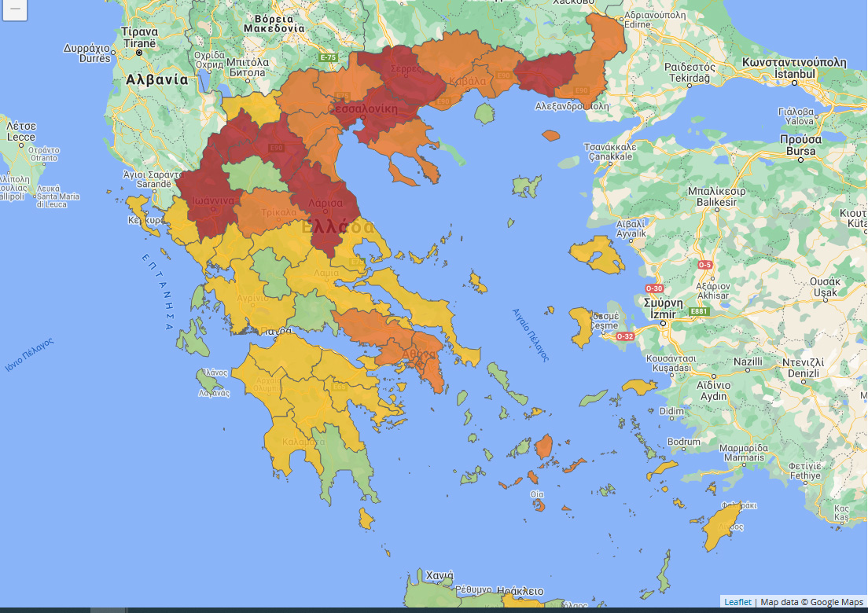Click the map zoom out button
This screenshot has height=613, width=868.
click(15, 9)
